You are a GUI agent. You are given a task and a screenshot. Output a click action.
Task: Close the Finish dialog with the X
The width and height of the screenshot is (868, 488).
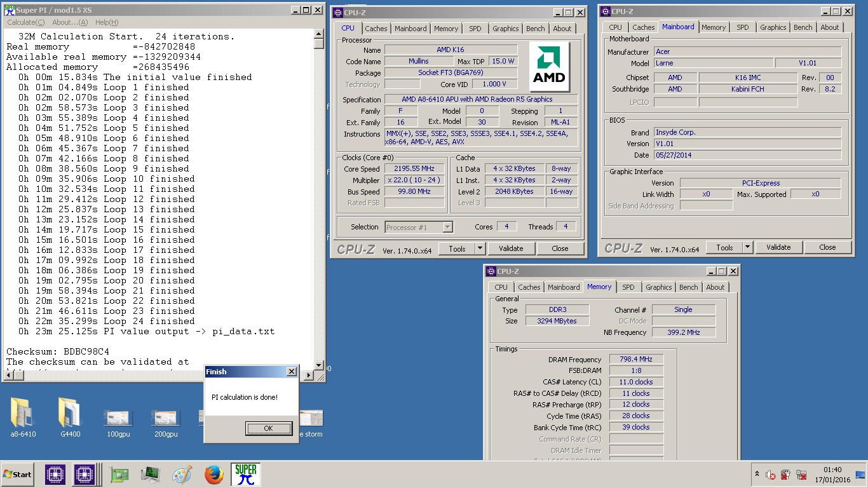291,372
